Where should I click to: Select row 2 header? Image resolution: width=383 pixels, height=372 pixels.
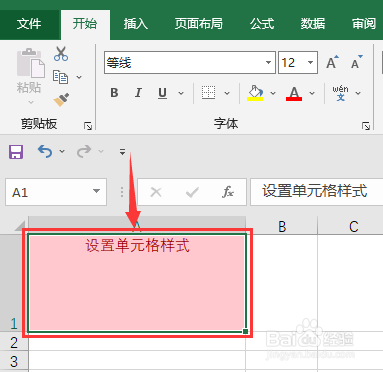[x=14, y=341]
